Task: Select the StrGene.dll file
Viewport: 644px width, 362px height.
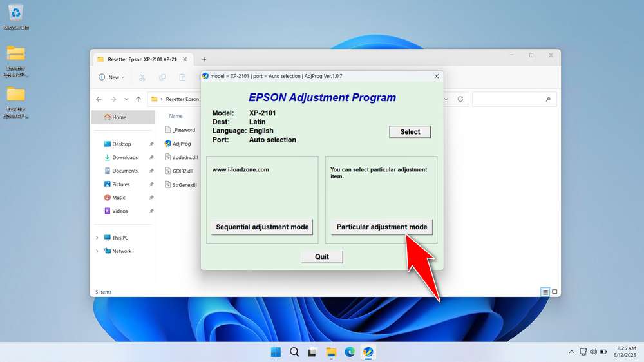Action: [x=181, y=184]
